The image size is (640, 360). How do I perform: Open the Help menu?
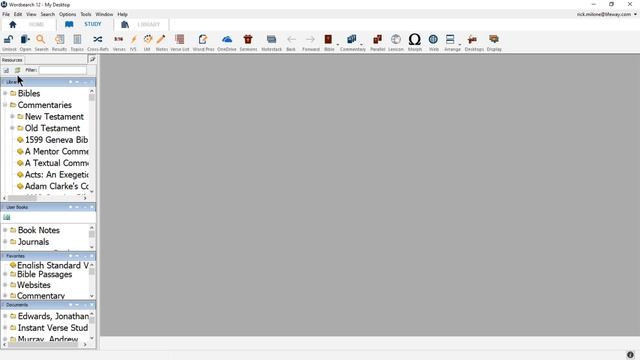tap(122, 14)
